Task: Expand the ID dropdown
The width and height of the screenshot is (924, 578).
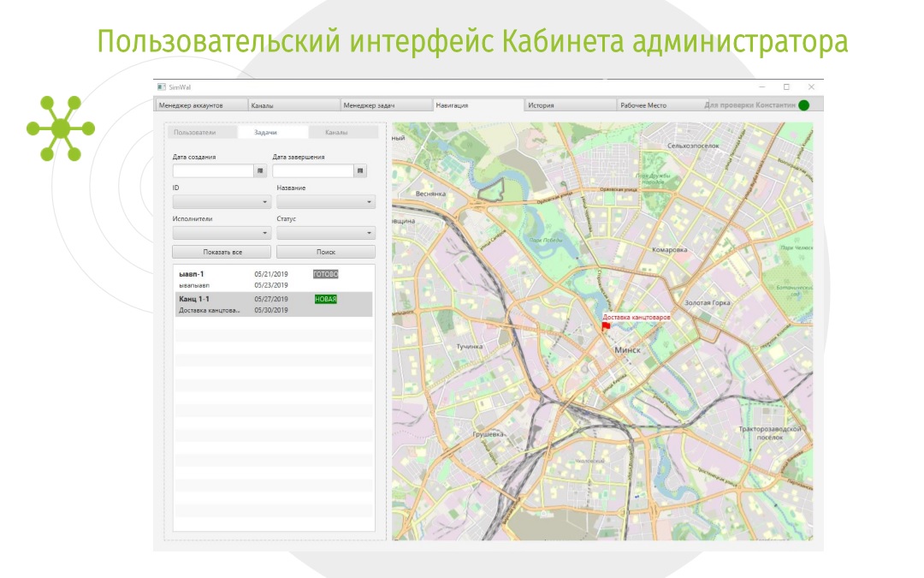Action: tap(222, 202)
